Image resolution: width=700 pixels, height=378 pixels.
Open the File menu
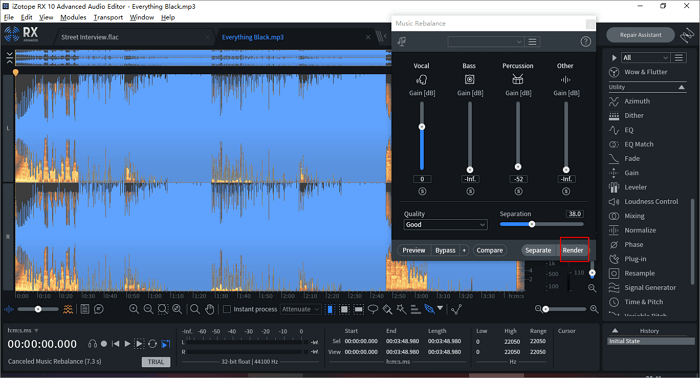tap(9, 17)
